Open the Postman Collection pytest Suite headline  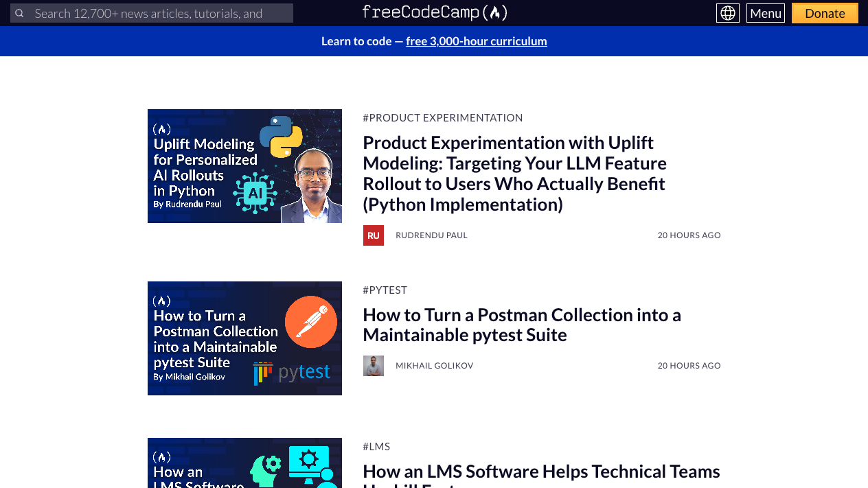point(522,325)
